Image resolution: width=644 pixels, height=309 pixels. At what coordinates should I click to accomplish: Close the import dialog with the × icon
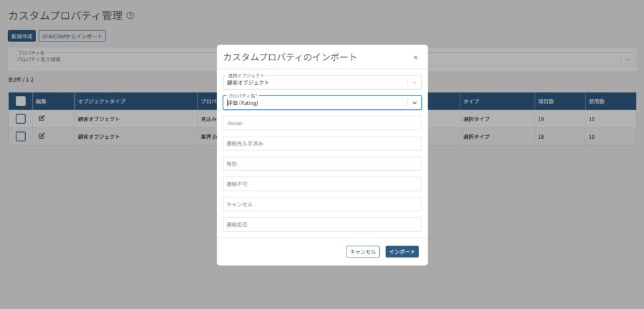pos(416,57)
